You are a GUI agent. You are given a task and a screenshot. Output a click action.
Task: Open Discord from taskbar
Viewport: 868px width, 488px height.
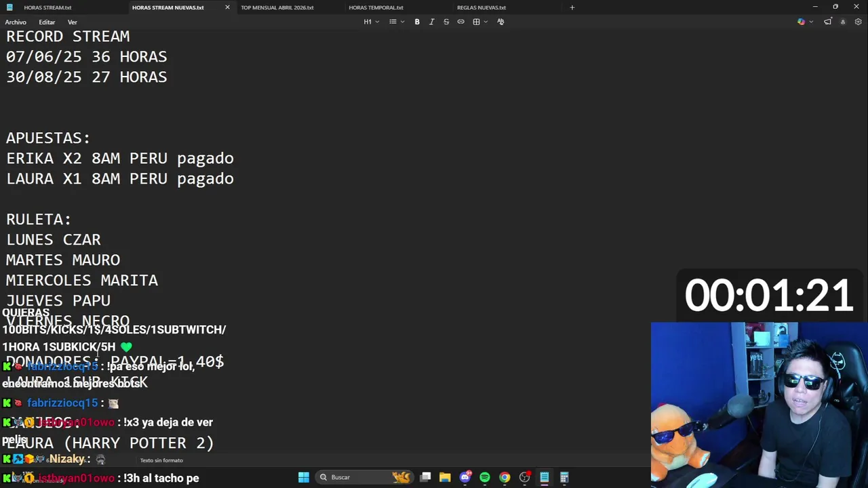[465, 477]
